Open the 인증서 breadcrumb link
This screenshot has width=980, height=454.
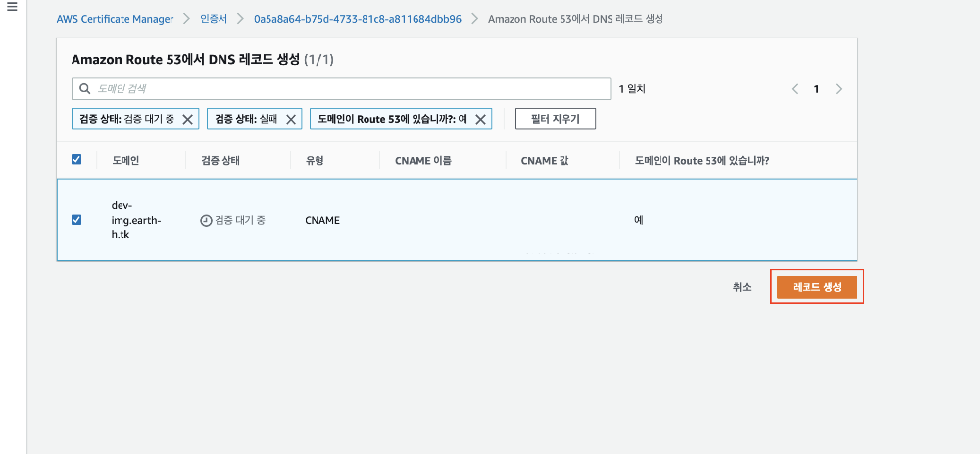tap(214, 19)
